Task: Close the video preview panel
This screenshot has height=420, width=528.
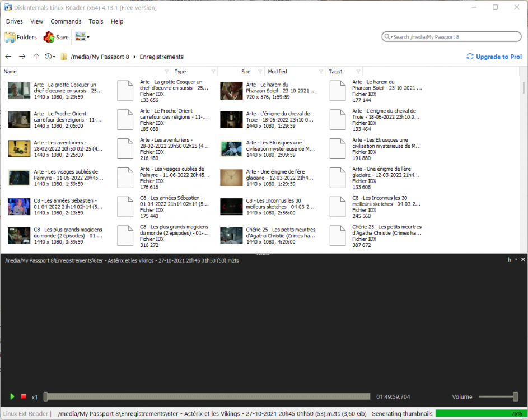Action: pyautogui.click(x=523, y=260)
